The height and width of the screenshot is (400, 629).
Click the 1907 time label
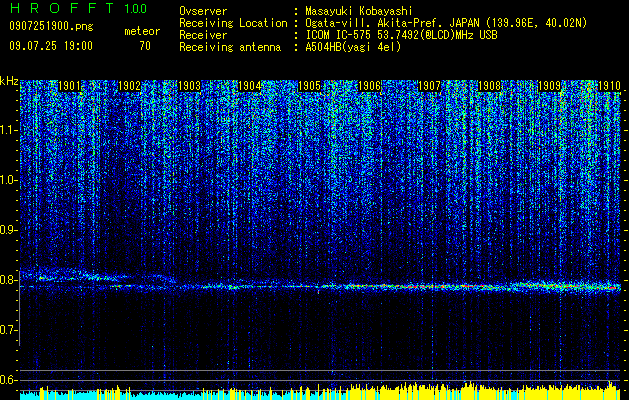click(x=430, y=86)
